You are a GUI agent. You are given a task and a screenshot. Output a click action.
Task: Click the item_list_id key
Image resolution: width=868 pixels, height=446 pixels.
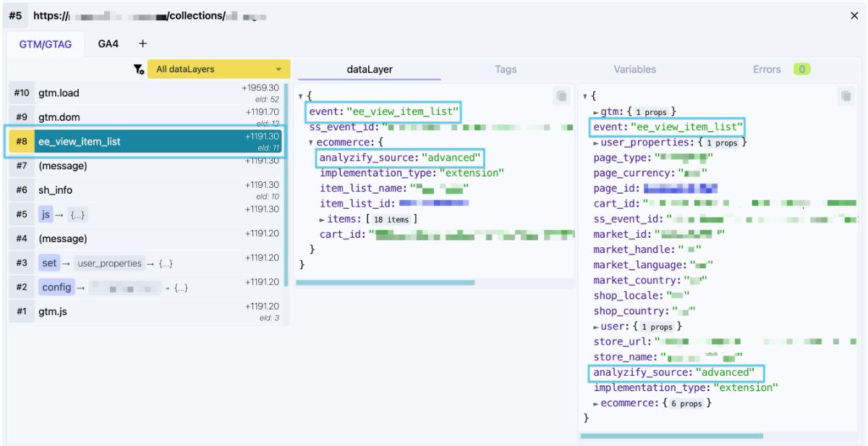point(357,204)
